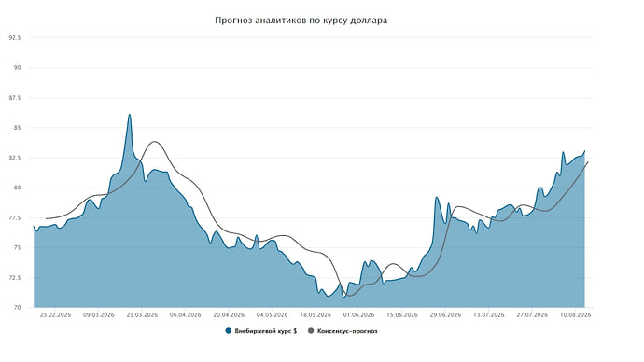Click the y-axis value 87.5

[15, 98]
